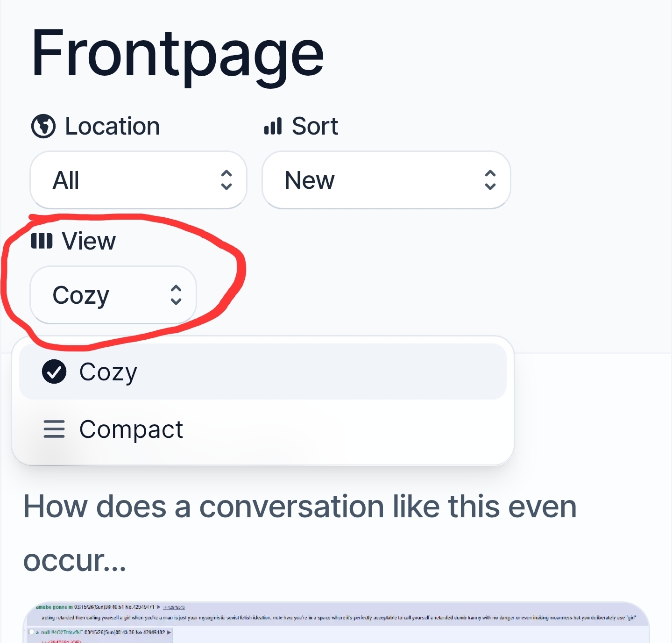Open the Location dropdown showing All
Image resolution: width=672 pixels, height=643 pixels.
[x=138, y=180]
